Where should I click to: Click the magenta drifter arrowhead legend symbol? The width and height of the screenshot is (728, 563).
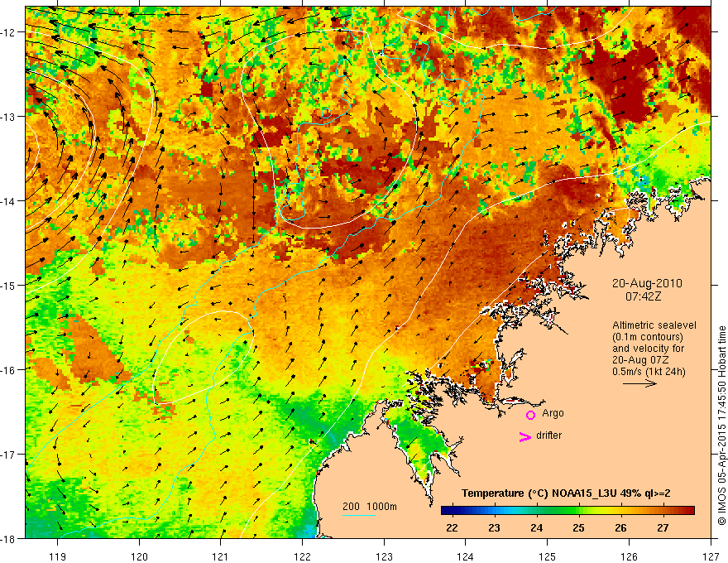524,436
